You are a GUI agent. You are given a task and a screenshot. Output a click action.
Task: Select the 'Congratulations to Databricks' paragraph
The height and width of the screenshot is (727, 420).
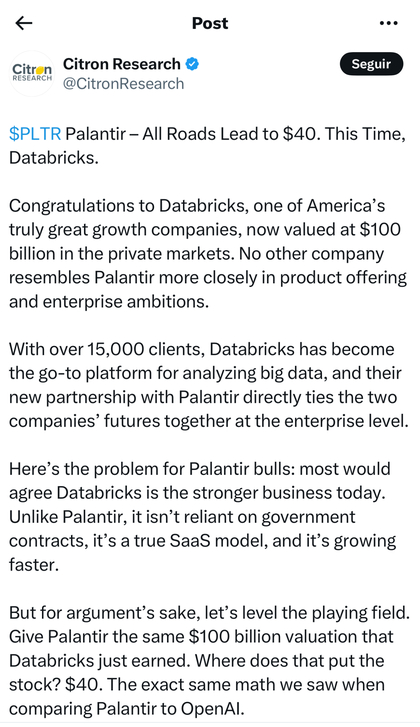208,254
